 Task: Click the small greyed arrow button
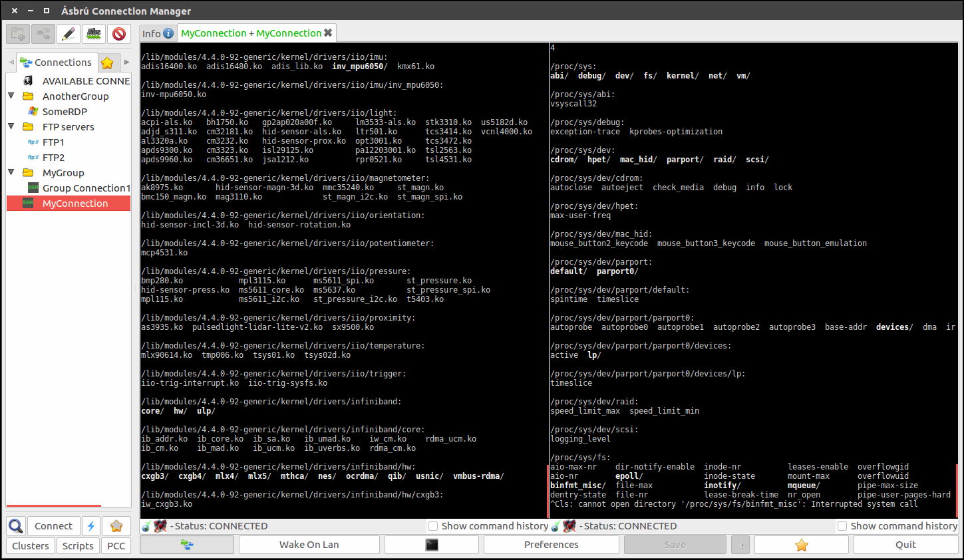coord(741,545)
